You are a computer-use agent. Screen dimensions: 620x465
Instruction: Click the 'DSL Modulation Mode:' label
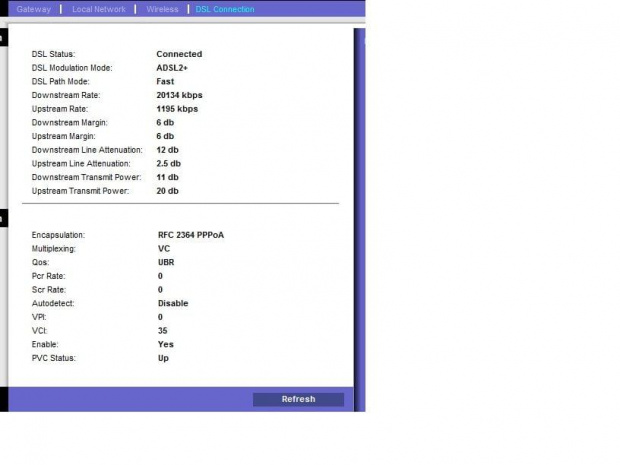coord(72,68)
